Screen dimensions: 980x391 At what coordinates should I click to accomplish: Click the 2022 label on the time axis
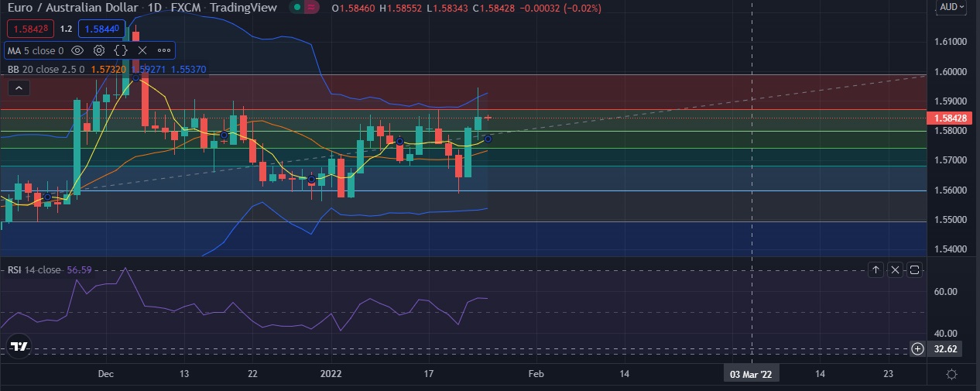click(332, 374)
